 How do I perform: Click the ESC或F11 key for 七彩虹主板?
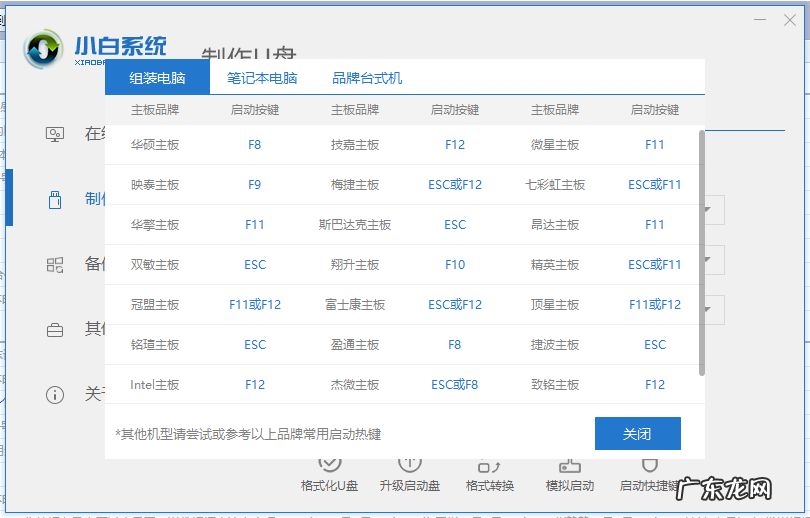pos(655,185)
